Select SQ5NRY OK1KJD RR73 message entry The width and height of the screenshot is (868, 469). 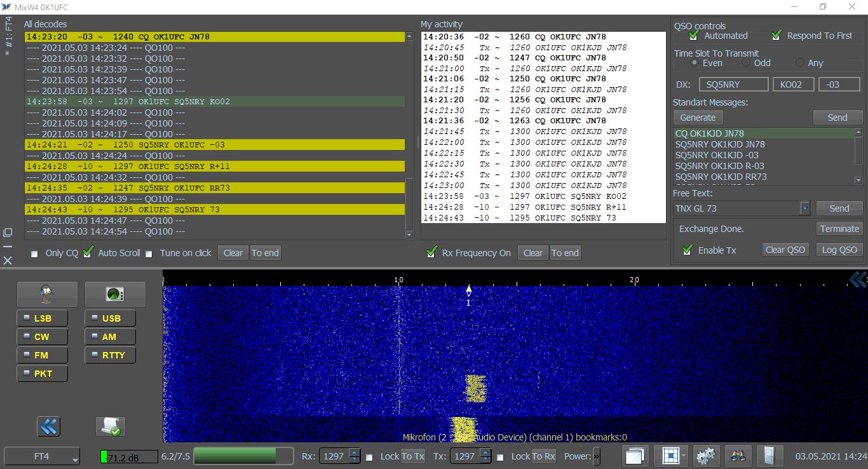[x=721, y=177]
